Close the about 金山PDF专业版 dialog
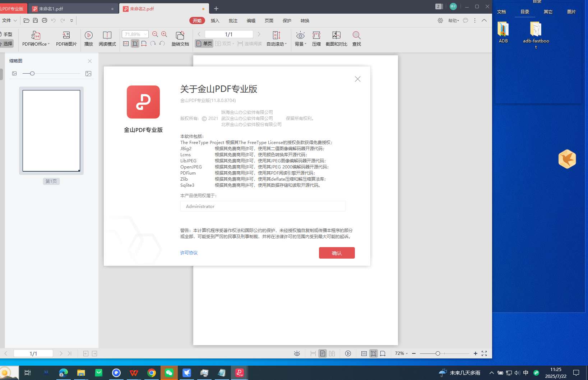Viewport: 588px width, 380px height. (x=357, y=79)
